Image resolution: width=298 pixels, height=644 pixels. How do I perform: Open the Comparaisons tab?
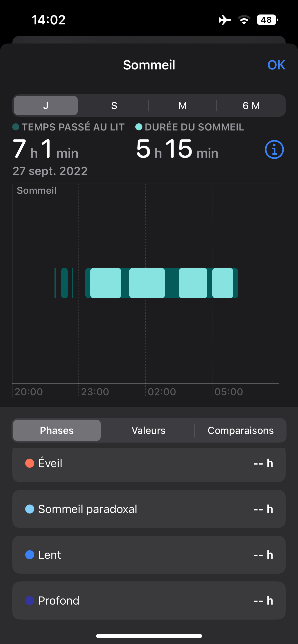[240, 430]
